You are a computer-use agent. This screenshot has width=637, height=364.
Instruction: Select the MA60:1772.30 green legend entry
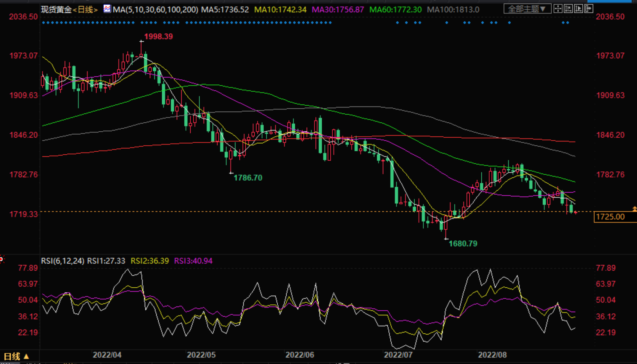point(395,9)
